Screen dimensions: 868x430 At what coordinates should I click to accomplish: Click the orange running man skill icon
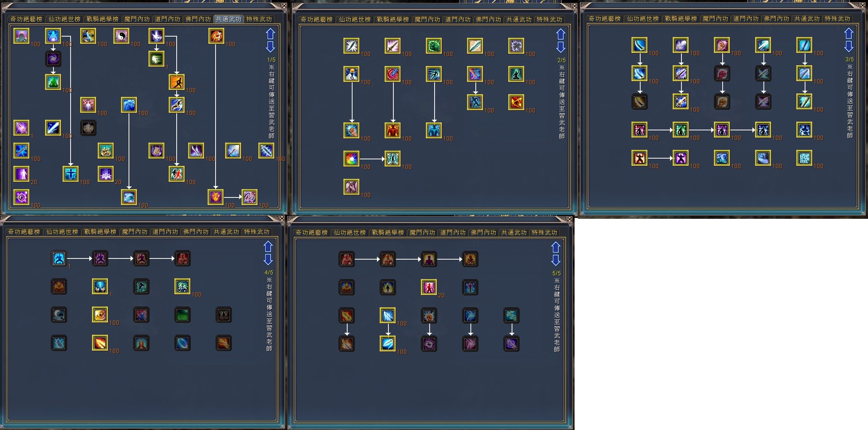pos(177,82)
